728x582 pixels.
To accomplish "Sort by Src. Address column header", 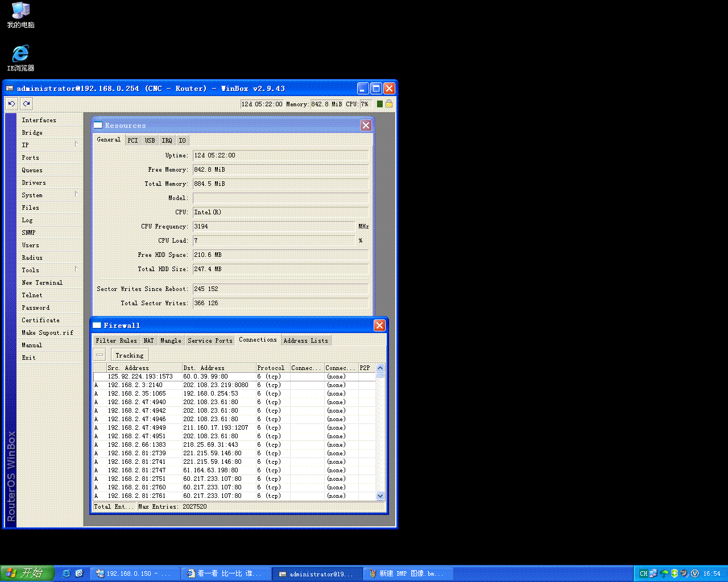I will [x=144, y=368].
